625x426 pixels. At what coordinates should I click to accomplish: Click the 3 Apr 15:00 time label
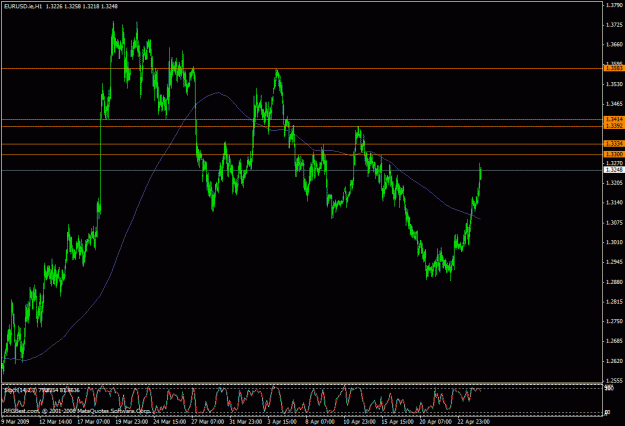(x=282, y=421)
